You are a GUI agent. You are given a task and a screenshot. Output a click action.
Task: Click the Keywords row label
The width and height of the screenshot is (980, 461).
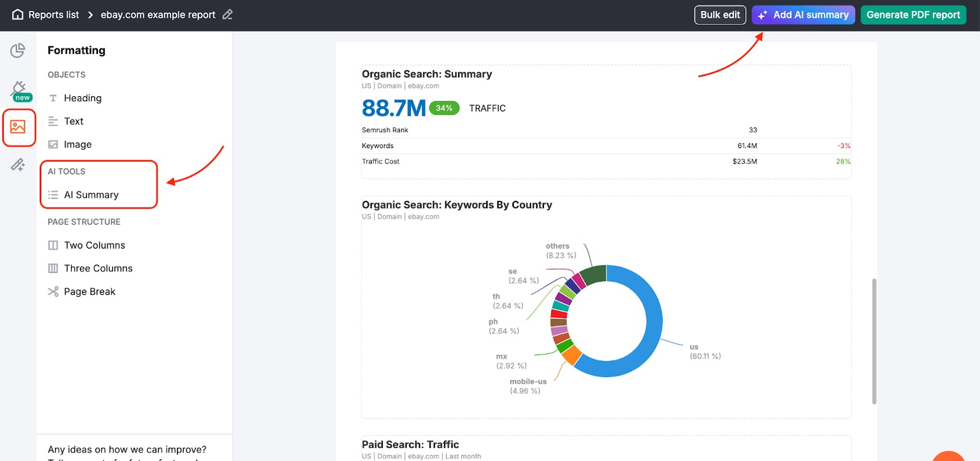coord(377,146)
